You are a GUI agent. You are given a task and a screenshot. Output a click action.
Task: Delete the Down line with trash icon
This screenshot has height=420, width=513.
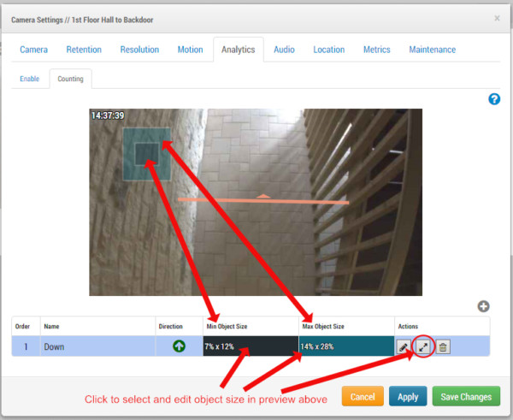pyautogui.click(x=442, y=346)
